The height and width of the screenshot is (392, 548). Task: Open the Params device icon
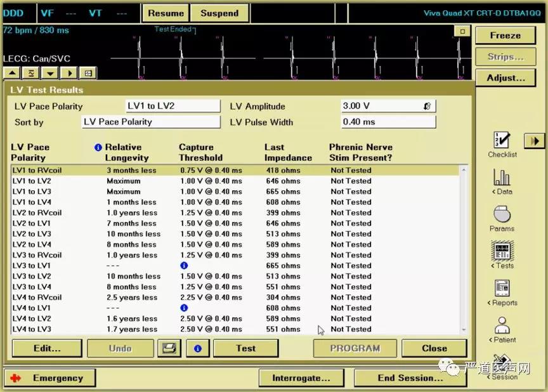(x=502, y=219)
